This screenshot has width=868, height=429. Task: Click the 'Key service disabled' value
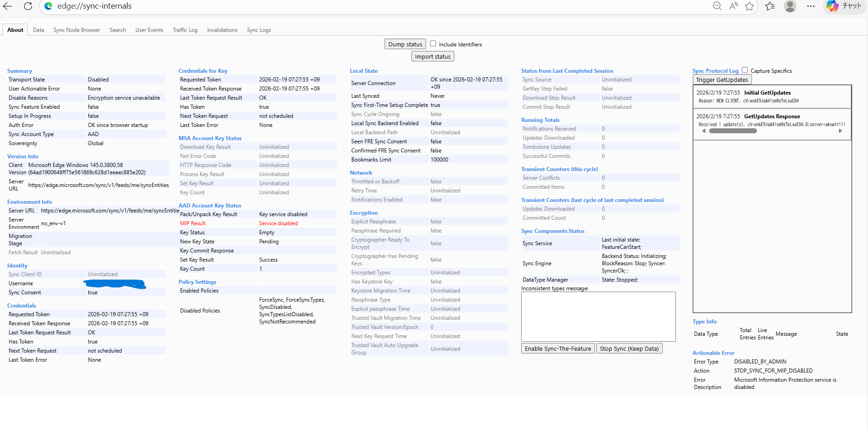(283, 214)
